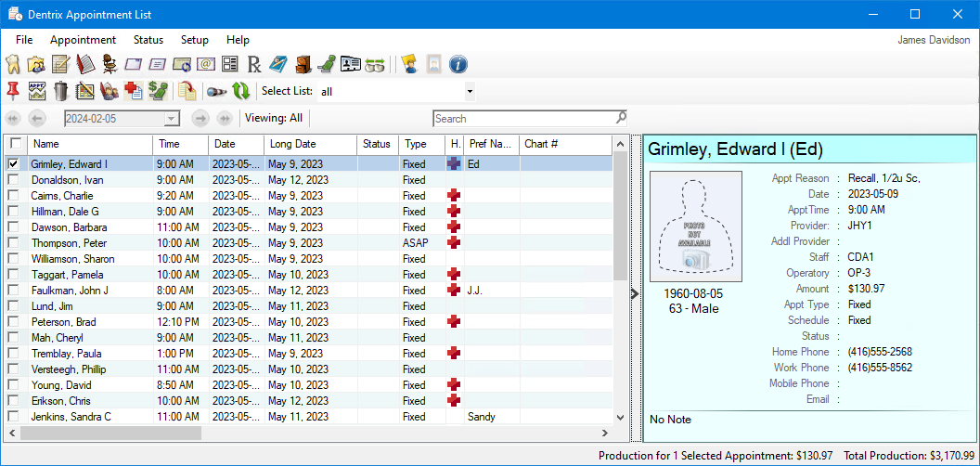Viewport: 980px width, 466px height.
Task: Toggle the select-all header checkbox
Action: point(15,144)
